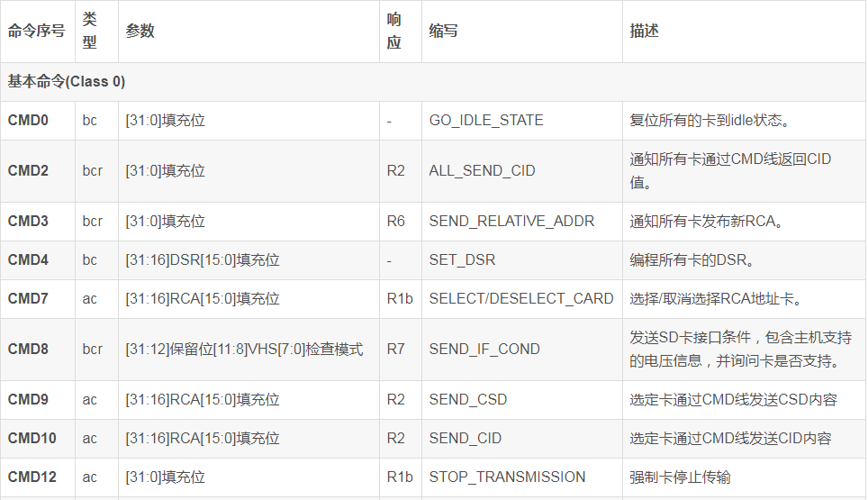Click the ALL_SEND_CID abbreviation cell
The width and height of the screenshot is (868, 500).
click(482, 170)
